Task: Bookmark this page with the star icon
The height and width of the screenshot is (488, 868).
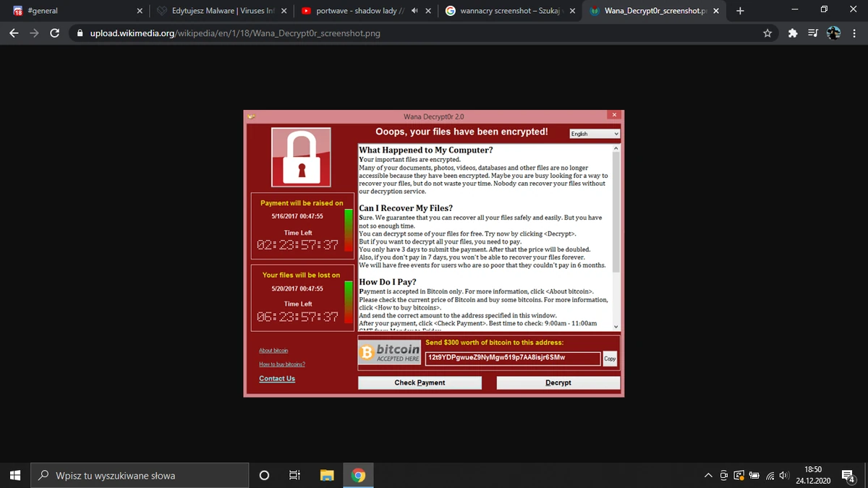Action: tap(767, 33)
